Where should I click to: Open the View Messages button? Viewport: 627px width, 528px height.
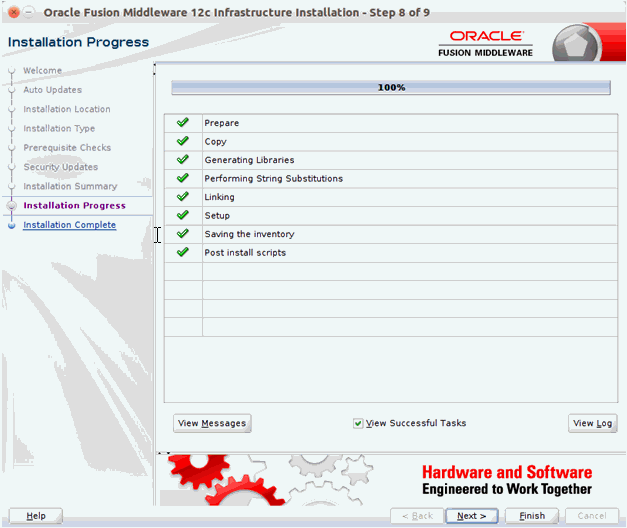point(212,423)
